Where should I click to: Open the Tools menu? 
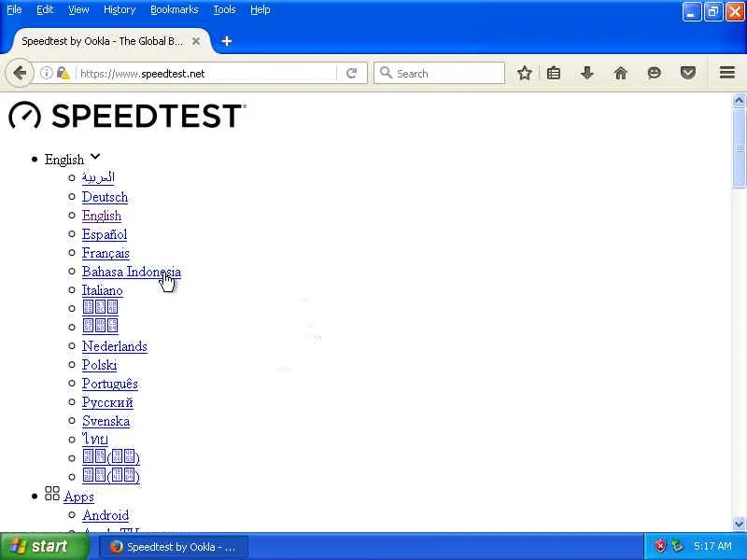(x=224, y=9)
